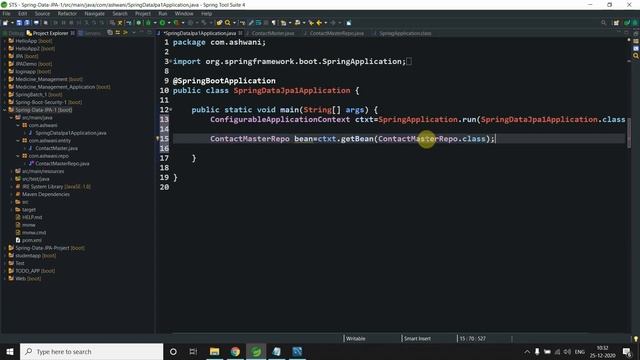
Task: Open the Source menu
Action: pos(42,13)
